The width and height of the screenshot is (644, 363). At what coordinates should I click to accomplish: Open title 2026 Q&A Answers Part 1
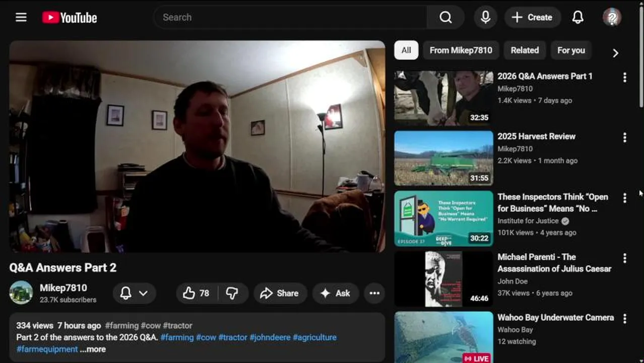[x=545, y=76]
